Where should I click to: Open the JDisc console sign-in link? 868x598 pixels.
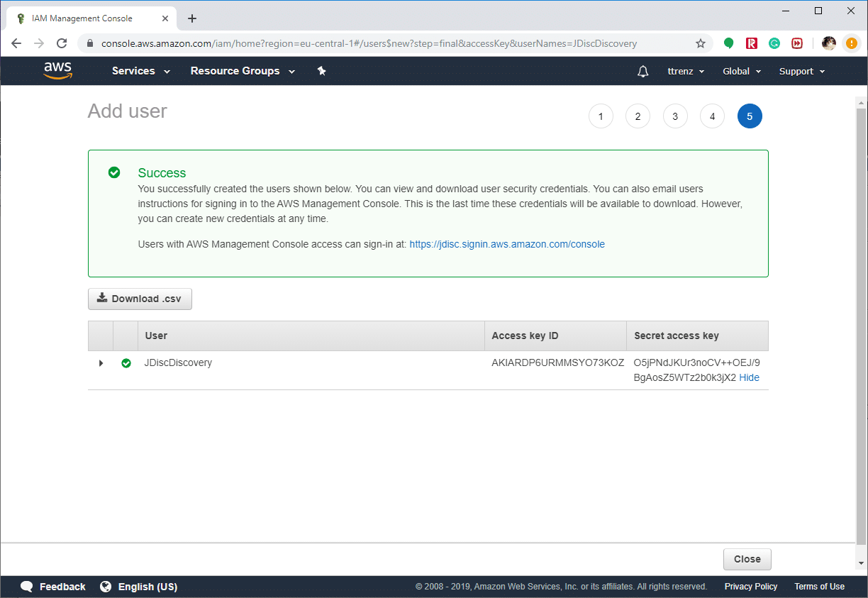[507, 244]
